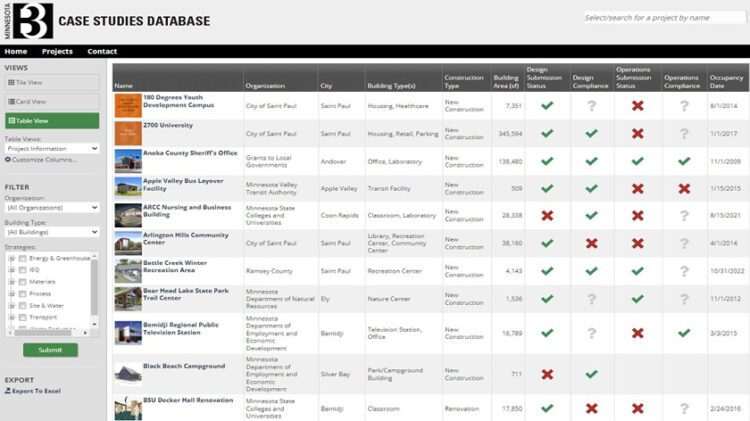The image size is (750, 421).
Task: Click the red X design submission icon for ARCC Nursing
Action: pos(547,215)
